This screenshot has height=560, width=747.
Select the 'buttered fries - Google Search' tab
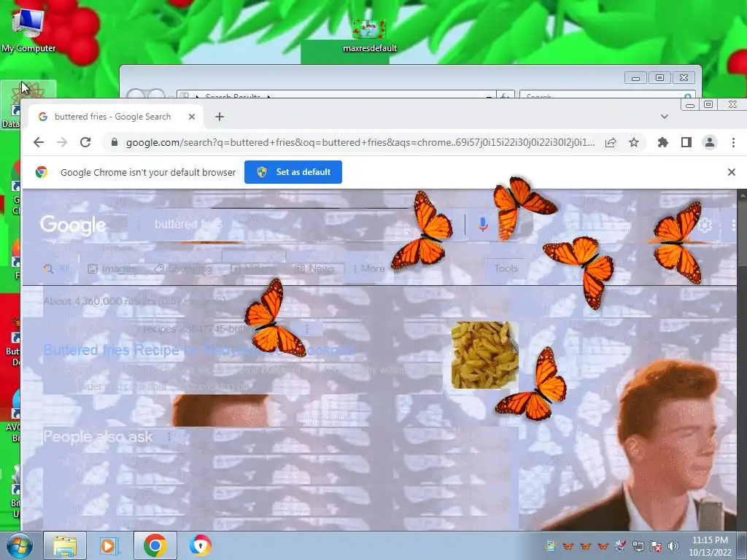(x=112, y=117)
